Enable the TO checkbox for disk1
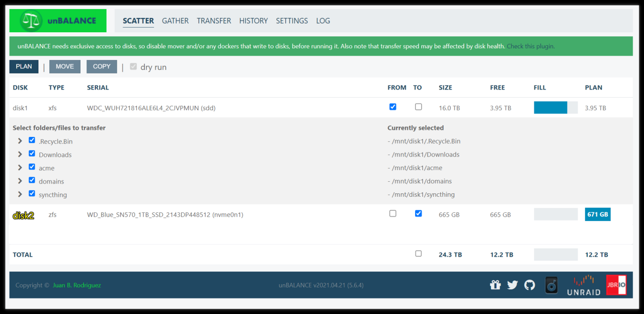This screenshot has width=644, height=314. [418, 107]
